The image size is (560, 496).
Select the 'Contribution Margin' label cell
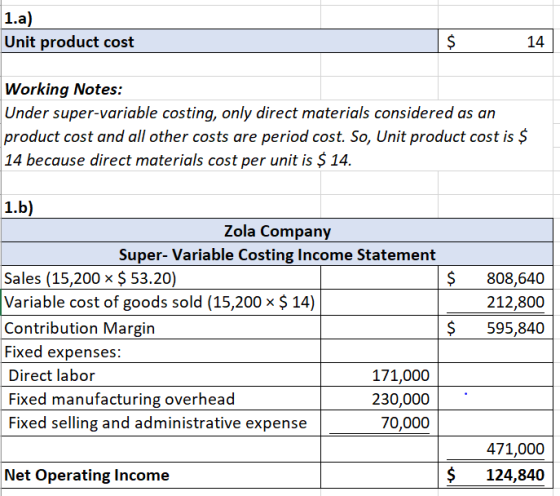[x=161, y=327]
